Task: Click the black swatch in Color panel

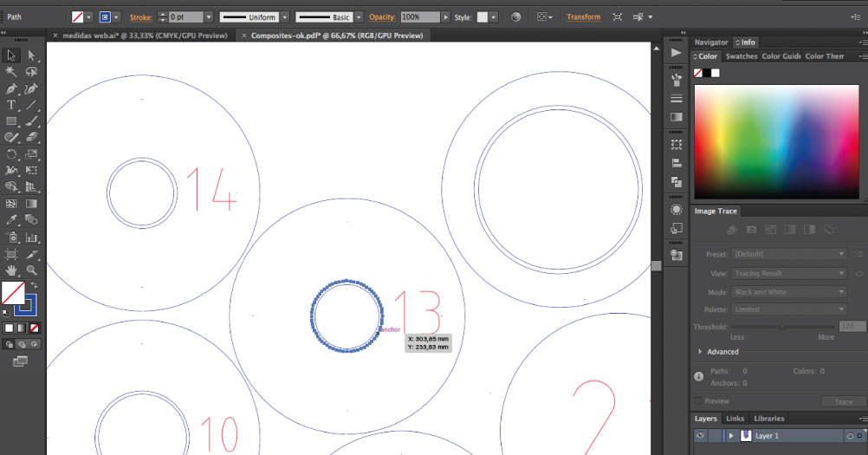Action: click(706, 73)
